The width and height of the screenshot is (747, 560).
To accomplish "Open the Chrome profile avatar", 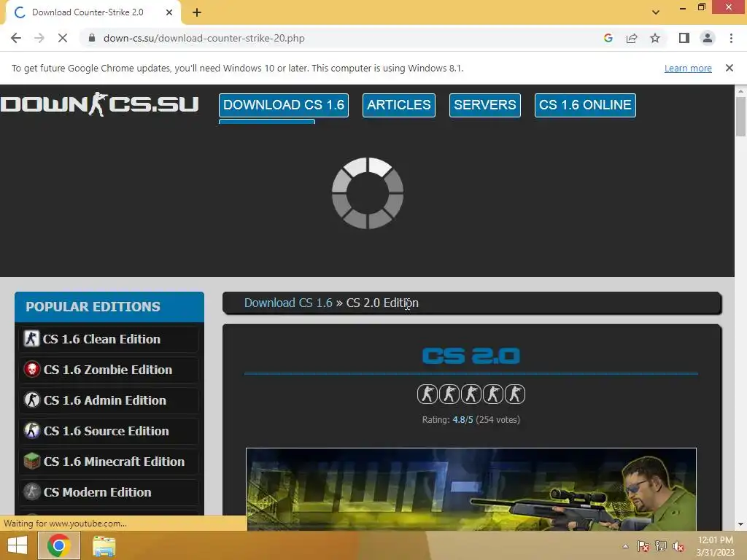I will (x=708, y=38).
